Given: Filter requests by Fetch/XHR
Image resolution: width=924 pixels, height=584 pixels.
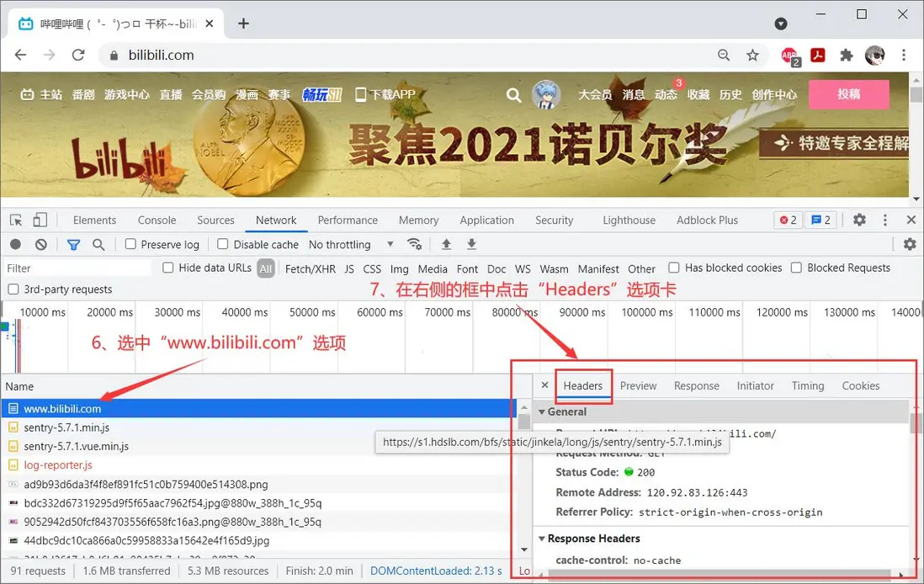Looking at the screenshot, I should (x=310, y=268).
